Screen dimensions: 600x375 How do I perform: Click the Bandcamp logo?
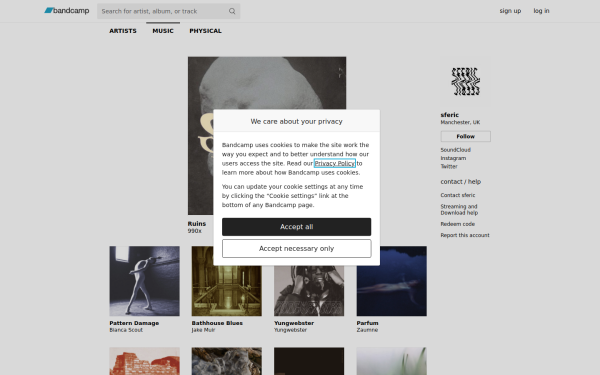67,11
